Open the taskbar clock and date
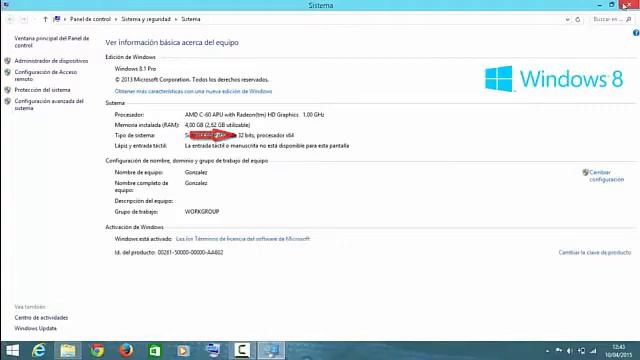The width and height of the screenshot is (640, 360). (619, 351)
